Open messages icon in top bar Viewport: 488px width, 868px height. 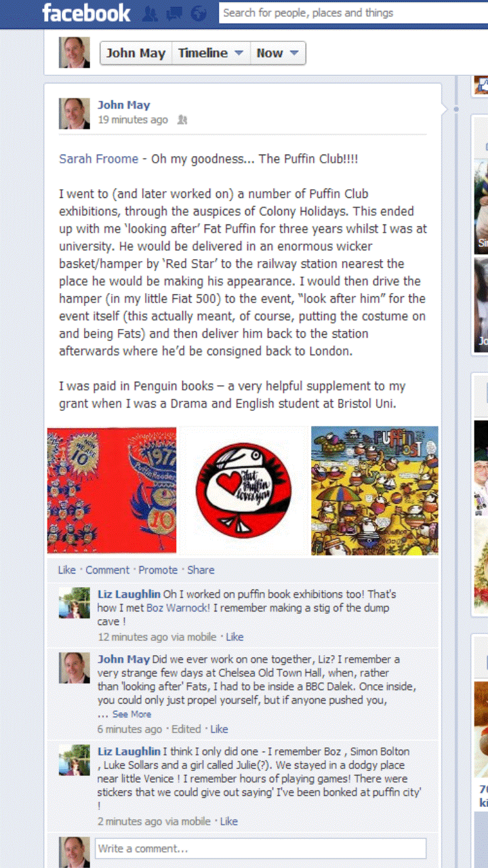(x=175, y=13)
